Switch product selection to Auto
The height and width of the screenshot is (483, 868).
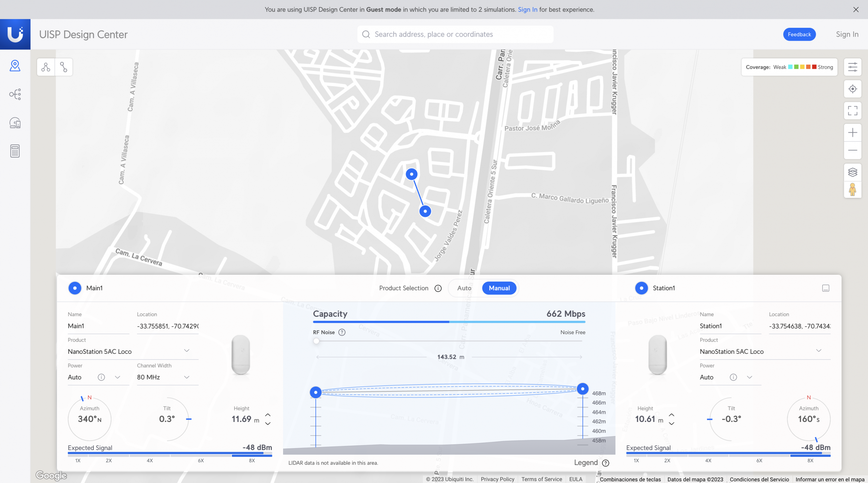(464, 288)
